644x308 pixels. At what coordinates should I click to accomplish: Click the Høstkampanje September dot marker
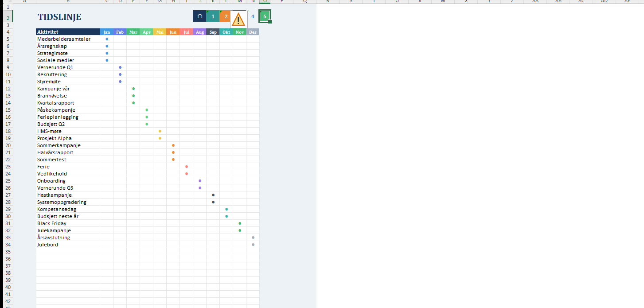213,195
